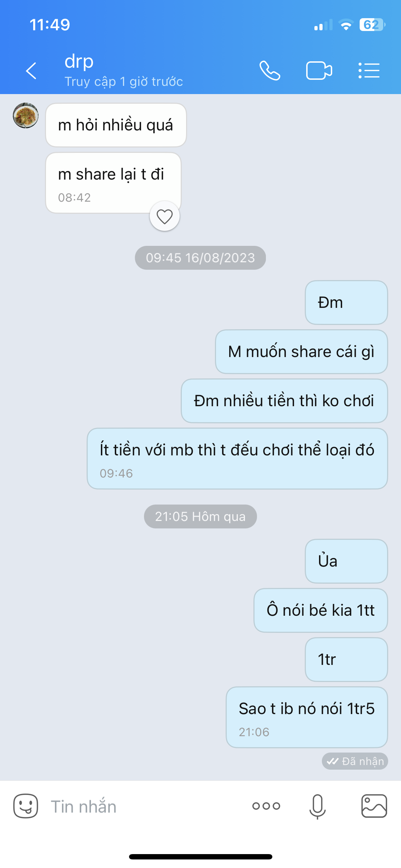This screenshot has height=868, width=401.
Task: Tap the Tin nhắn message input field
Action: tap(143, 807)
